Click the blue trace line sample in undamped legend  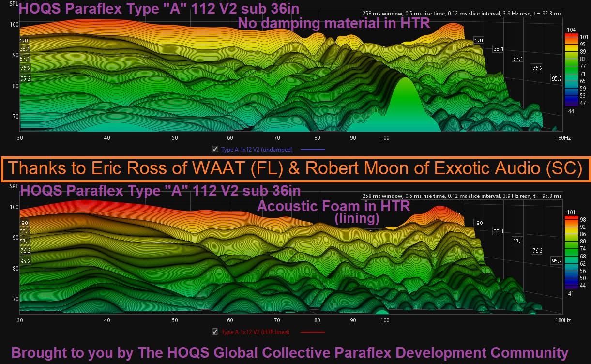tap(313, 150)
